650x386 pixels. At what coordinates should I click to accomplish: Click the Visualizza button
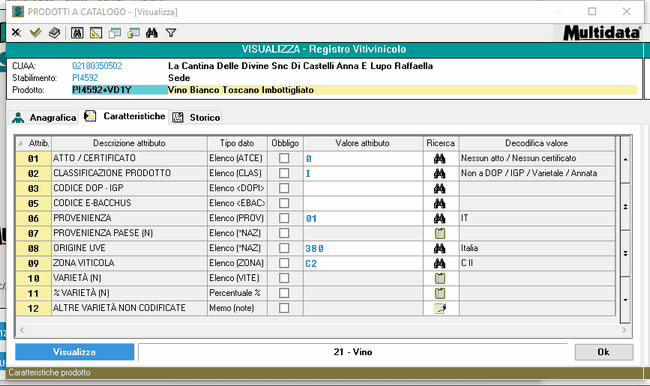click(75, 352)
